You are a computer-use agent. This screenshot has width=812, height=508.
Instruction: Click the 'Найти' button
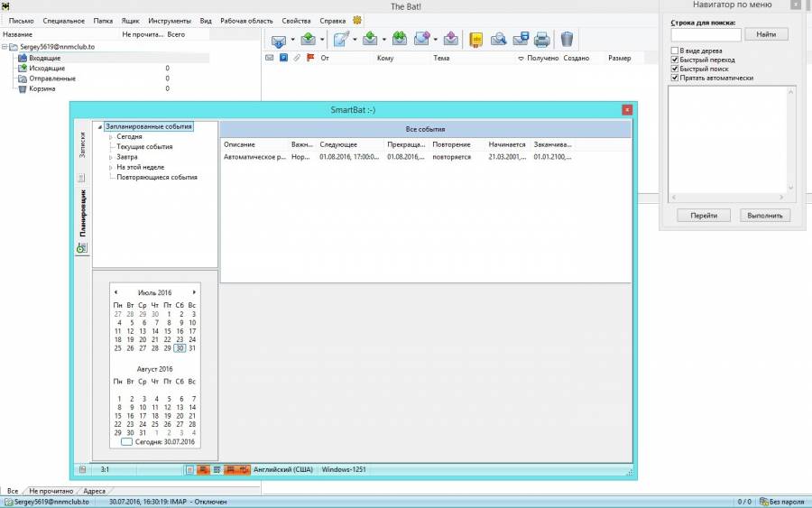point(766,34)
